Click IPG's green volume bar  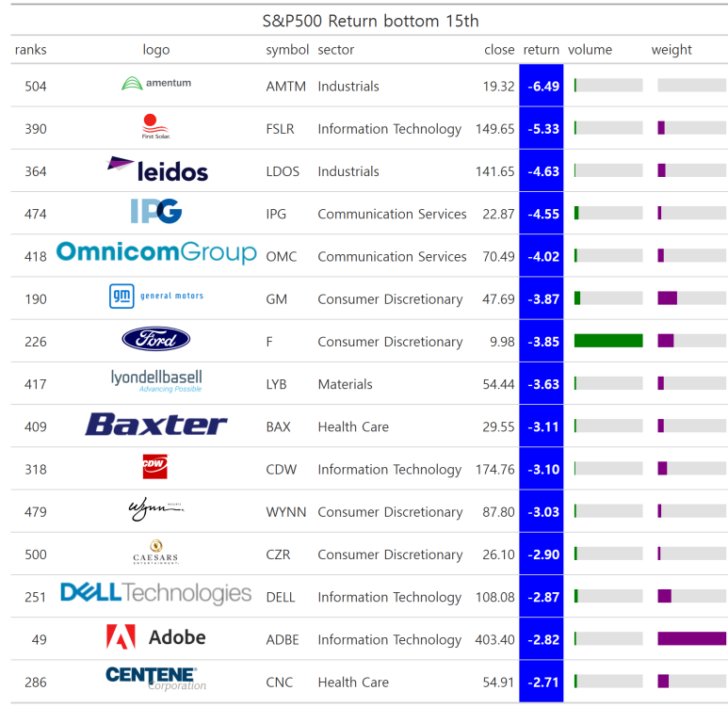click(x=576, y=213)
